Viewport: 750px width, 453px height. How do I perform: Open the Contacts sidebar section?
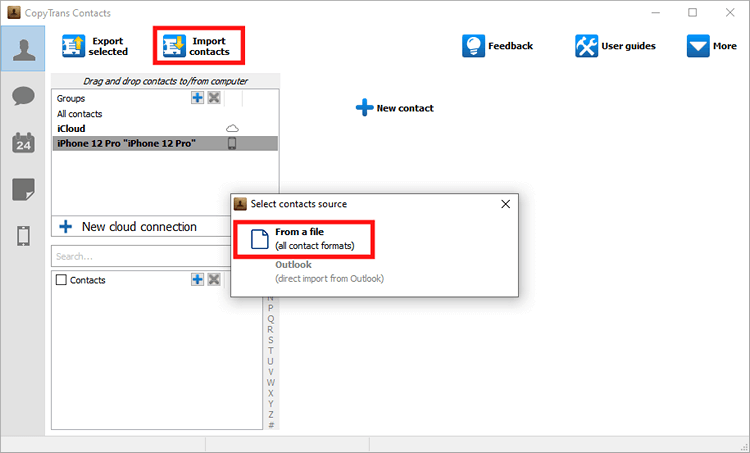[23, 49]
